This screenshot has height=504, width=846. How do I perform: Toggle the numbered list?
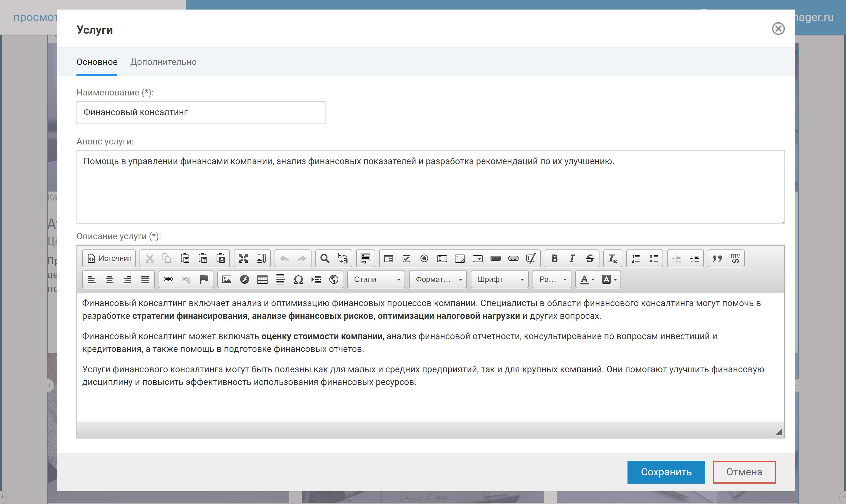635,258
